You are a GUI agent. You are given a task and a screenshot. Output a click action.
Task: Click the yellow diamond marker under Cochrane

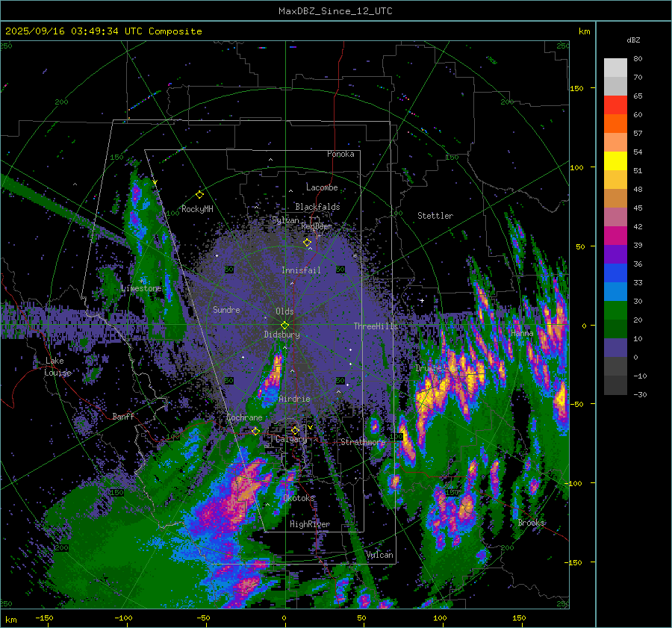[x=256, y=431]
